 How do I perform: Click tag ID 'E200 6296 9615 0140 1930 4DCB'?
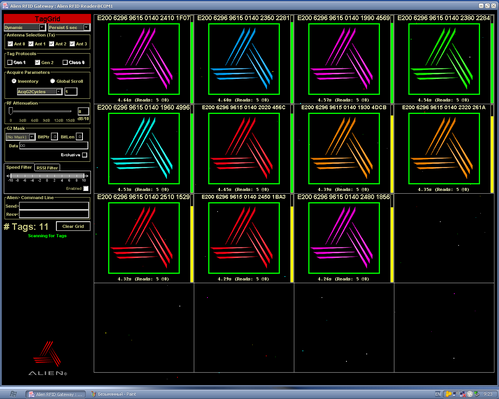point(344,107)
